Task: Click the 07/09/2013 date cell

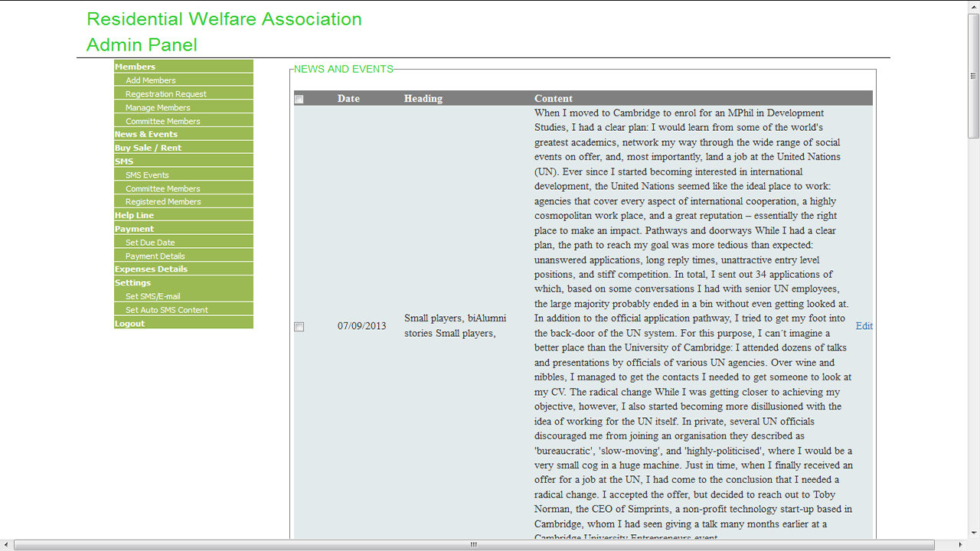Action: coord(361,326)
